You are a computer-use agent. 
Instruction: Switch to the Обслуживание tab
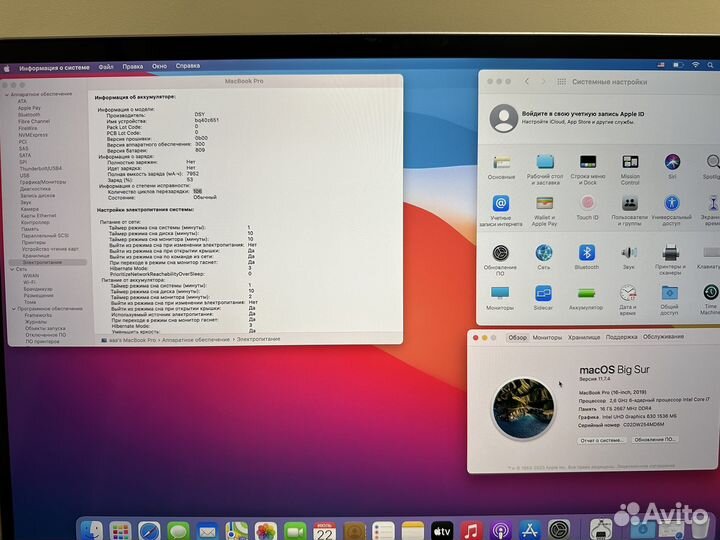click(x=663, y=337)
